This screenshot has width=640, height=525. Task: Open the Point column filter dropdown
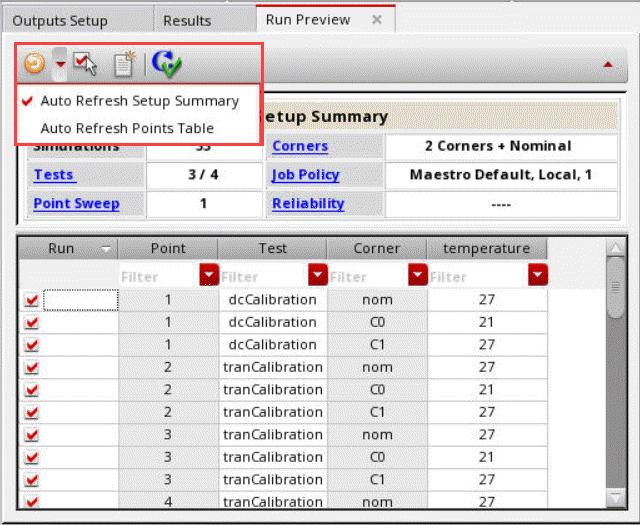(x=209, y=275)
